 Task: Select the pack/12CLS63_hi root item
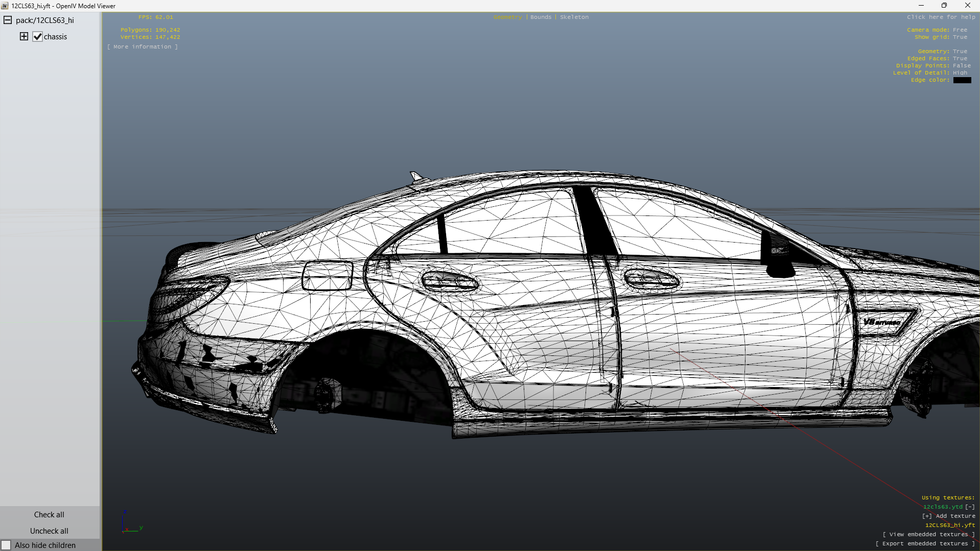pos(45,20)
